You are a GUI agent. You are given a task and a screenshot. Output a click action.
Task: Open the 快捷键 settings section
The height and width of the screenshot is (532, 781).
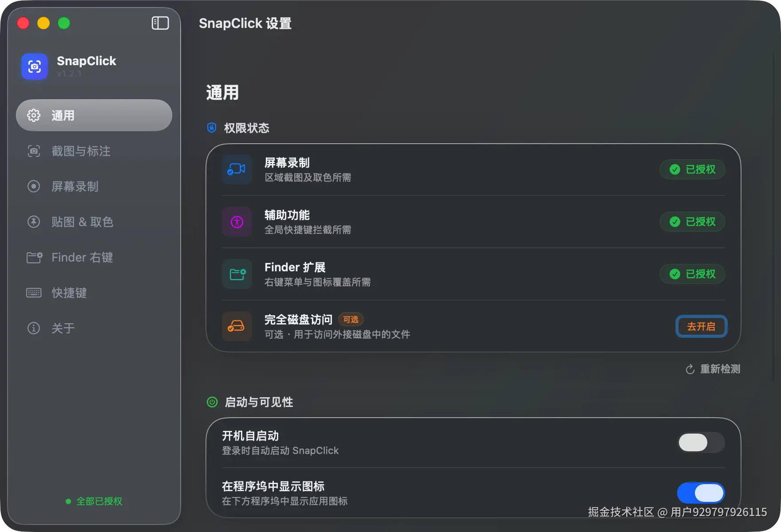pyautogui.click(x=94, y=293)
